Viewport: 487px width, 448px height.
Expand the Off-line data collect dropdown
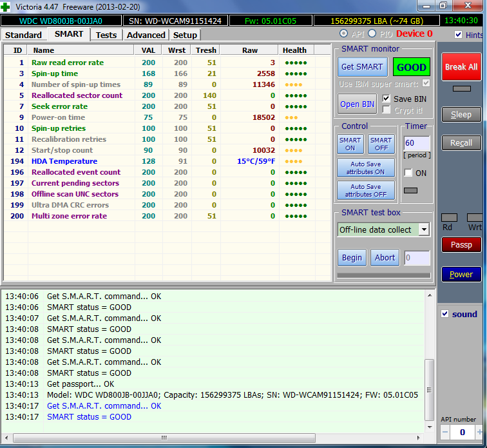point(424,229)
